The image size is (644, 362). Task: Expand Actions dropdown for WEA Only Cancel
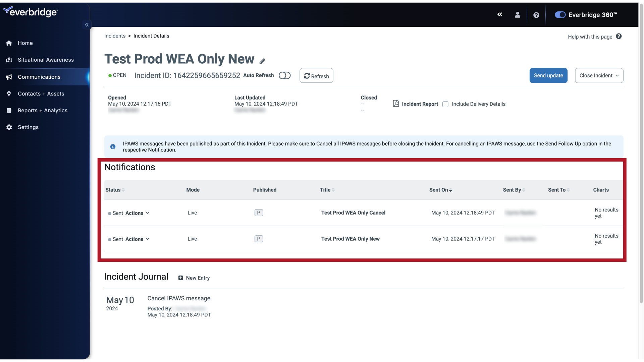pos(137,213)
